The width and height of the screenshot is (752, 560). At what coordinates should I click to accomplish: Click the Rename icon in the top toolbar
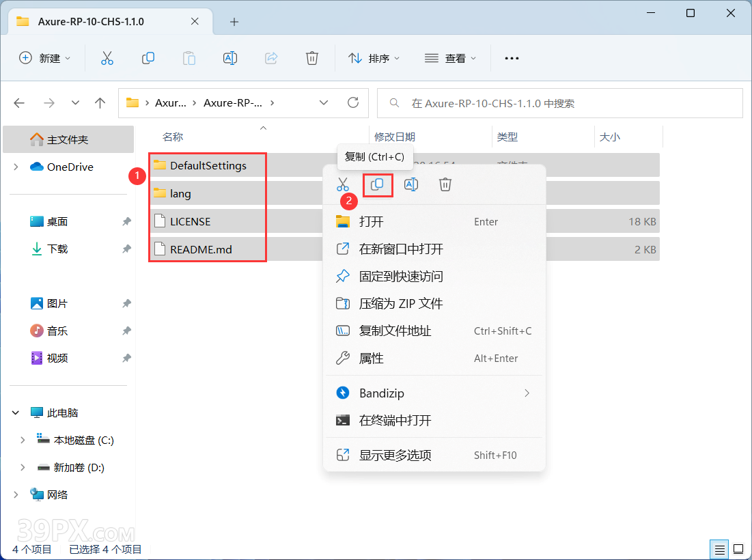click(x=230, y=58)
